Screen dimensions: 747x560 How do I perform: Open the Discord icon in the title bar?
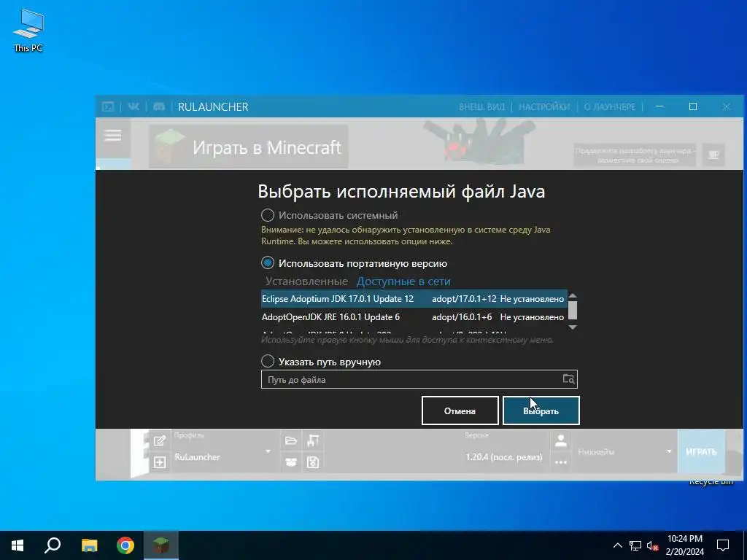(x=158, y=106)
